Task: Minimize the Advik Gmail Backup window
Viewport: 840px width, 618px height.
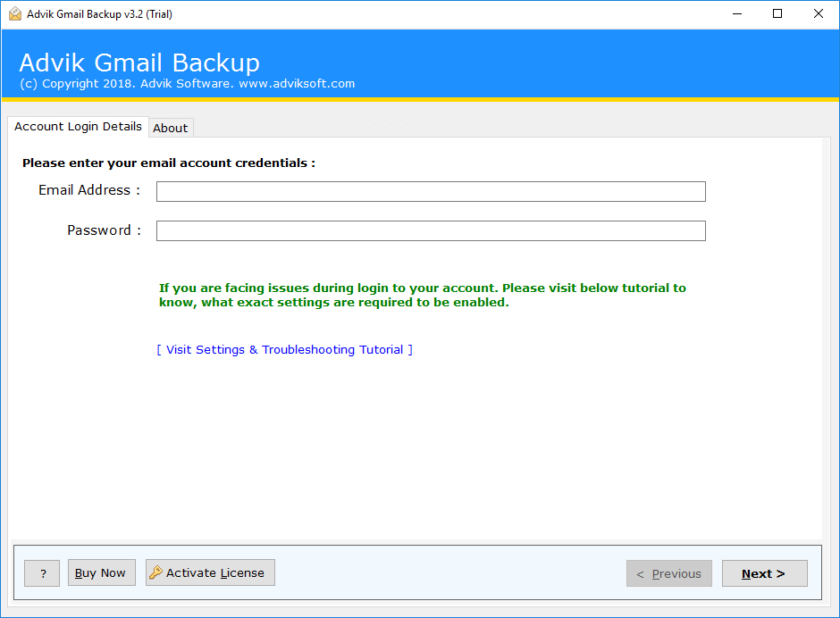Action: [737, 14]
